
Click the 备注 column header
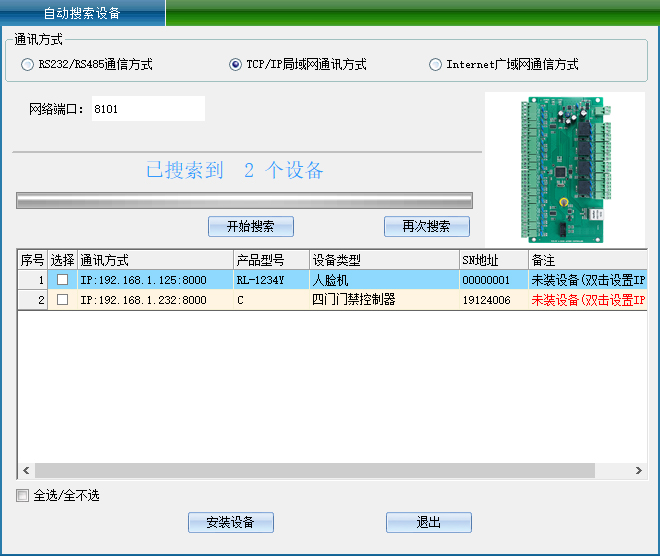click(x=588, y=260)
